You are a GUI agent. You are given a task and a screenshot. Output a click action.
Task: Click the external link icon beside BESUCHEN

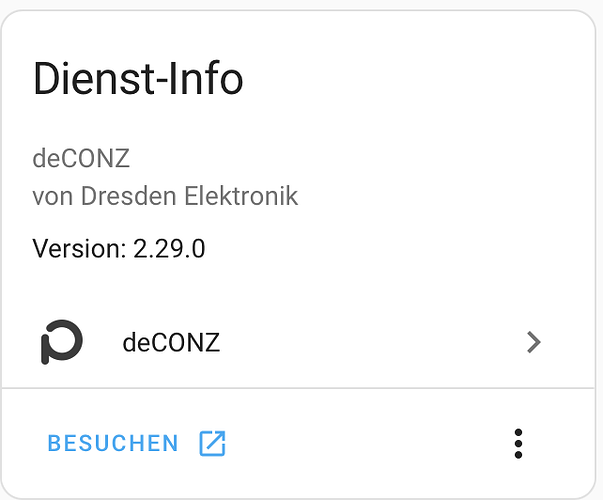212,443
